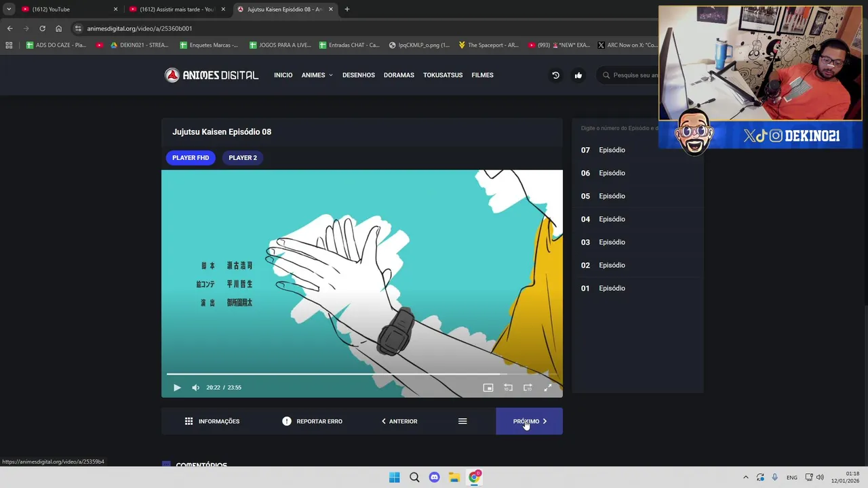
Task: Open DORAMAS menu item
Action: (x=399, y=75)
